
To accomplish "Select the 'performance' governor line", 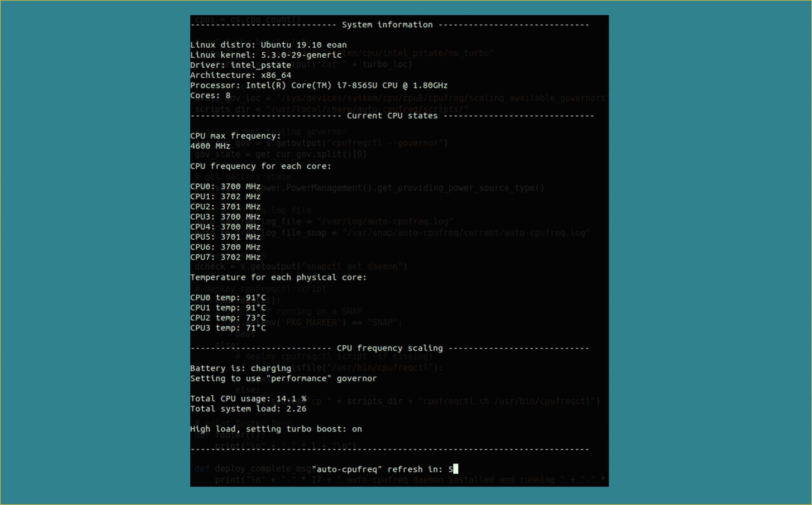I will [283, 379].
